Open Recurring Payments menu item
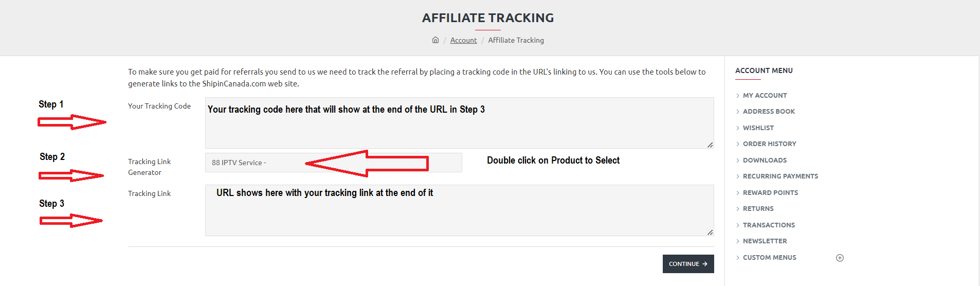This screenshot has width=980, height=286. [x=780, y=176]
